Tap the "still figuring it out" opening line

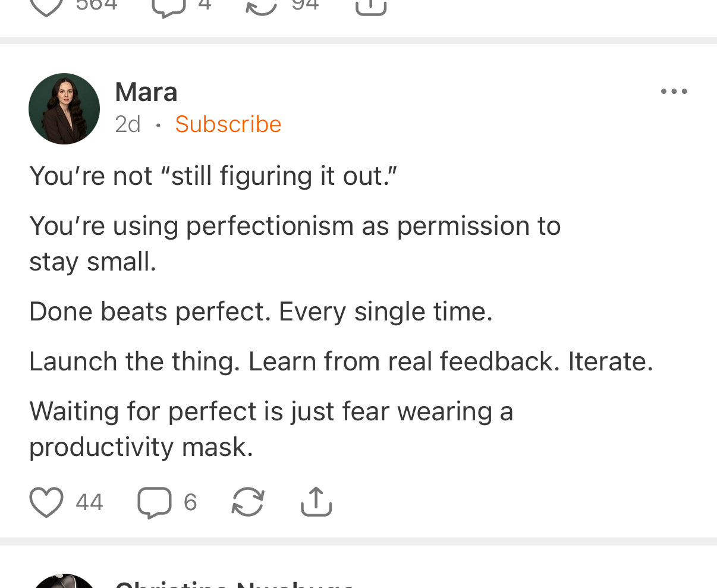(x=213, y=176)
